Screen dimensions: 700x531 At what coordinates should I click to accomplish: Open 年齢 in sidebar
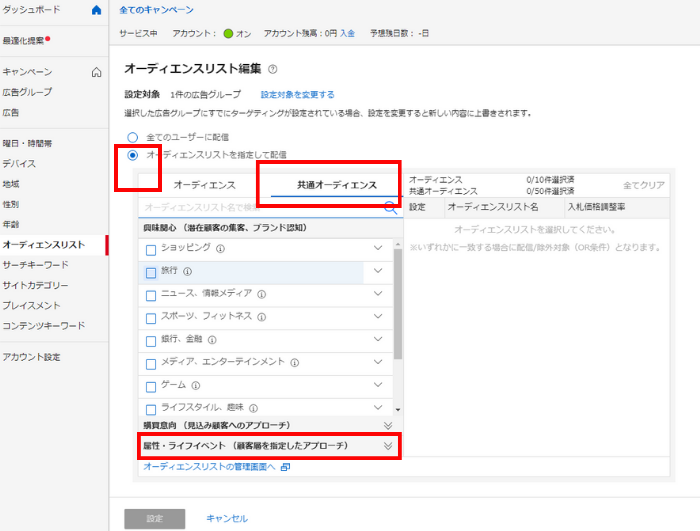(11, 224)
